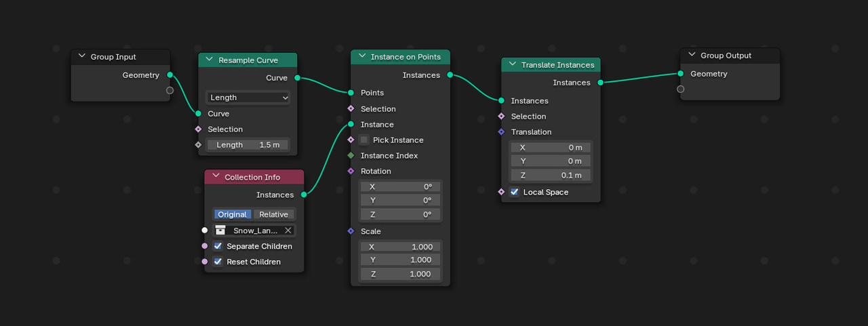The image size is (868, 326).
Task: Click the Separate Children input socket
Action: click(x=205, y=246)
